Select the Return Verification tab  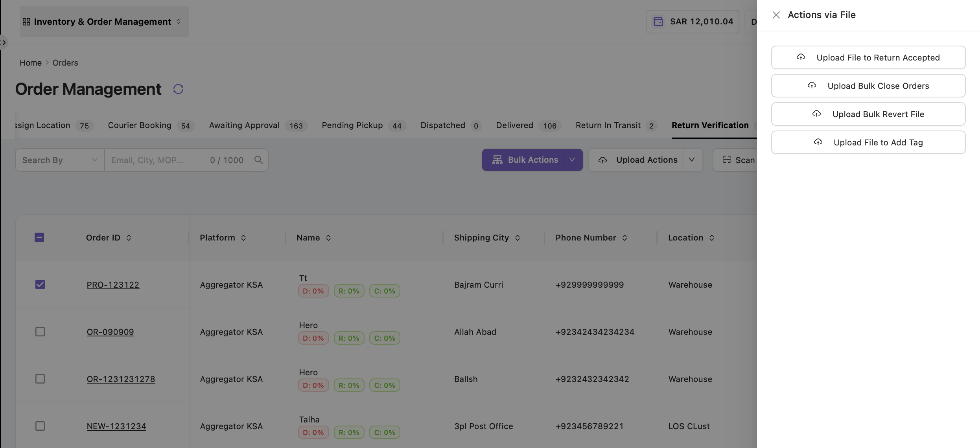[x=710, y=125]
